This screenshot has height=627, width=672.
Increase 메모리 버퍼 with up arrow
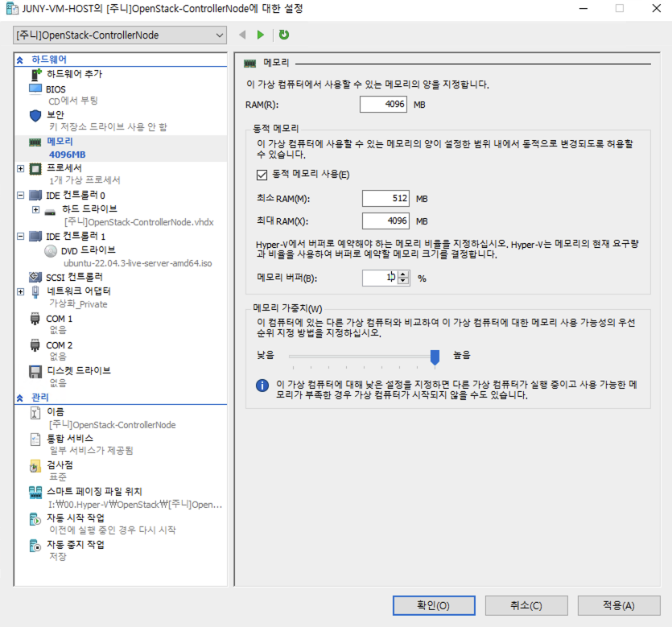tap(403, 274)
